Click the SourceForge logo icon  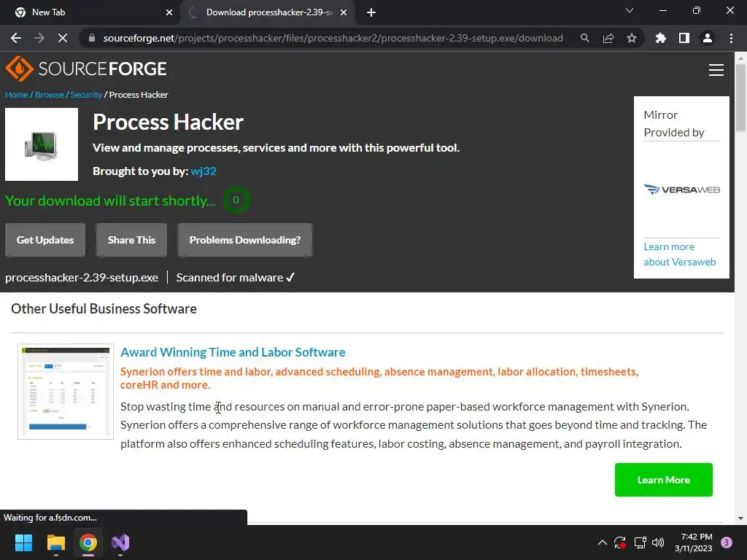(x=19, y=69)
